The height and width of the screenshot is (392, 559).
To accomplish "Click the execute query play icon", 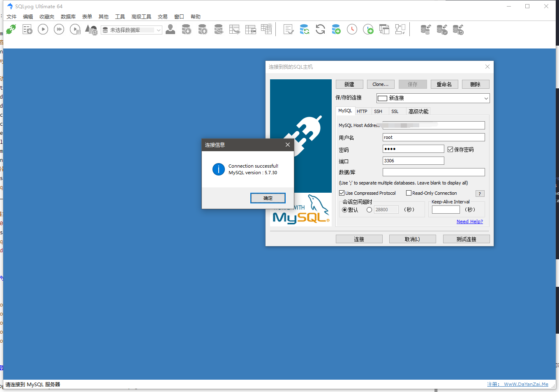I will tap(43, 30).
